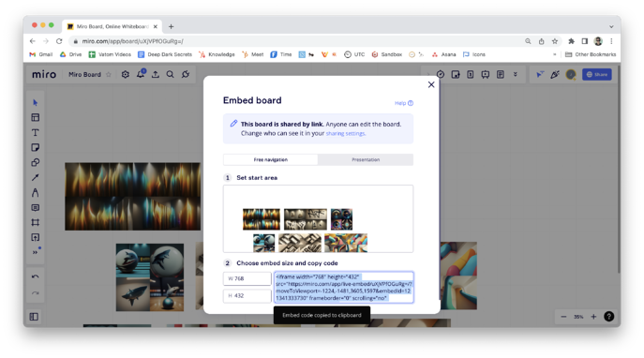Select the flame abstract image on board
The image size is (644, 358).
(x=133, y=196)
